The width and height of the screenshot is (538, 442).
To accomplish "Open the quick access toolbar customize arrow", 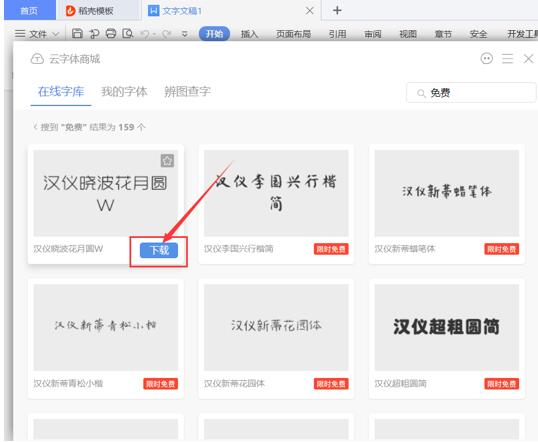I will pyautogui.click(x=185, y=34).
